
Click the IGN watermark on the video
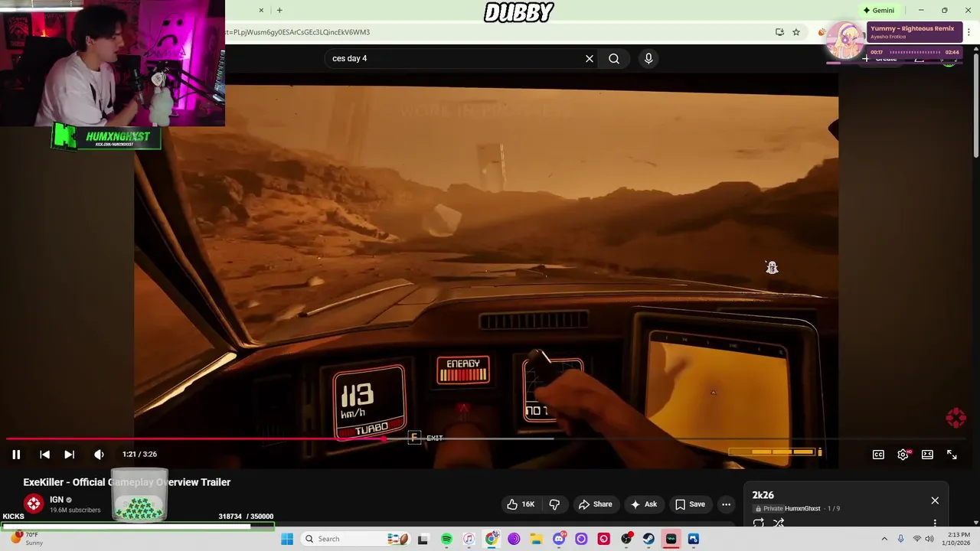[955, 418]
